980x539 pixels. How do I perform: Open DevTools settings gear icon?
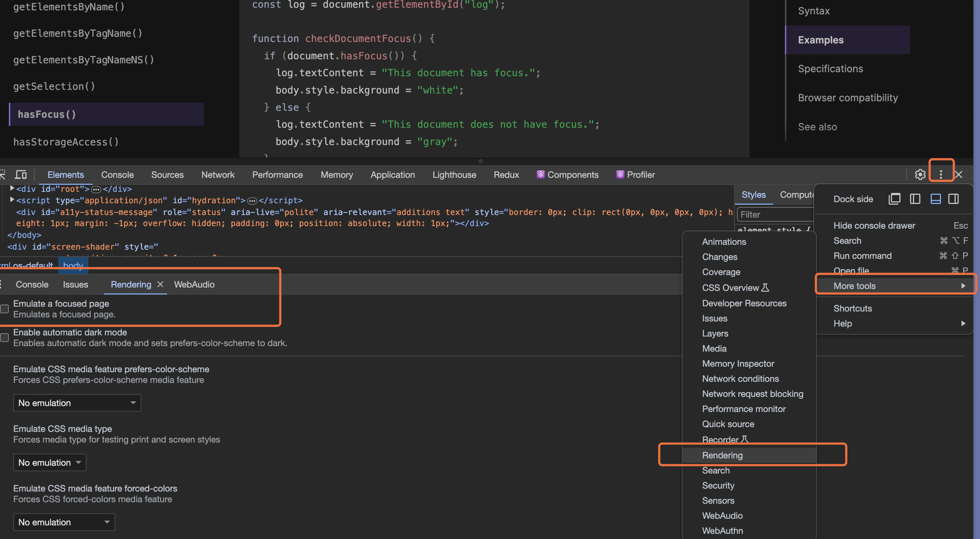(920, 175)
